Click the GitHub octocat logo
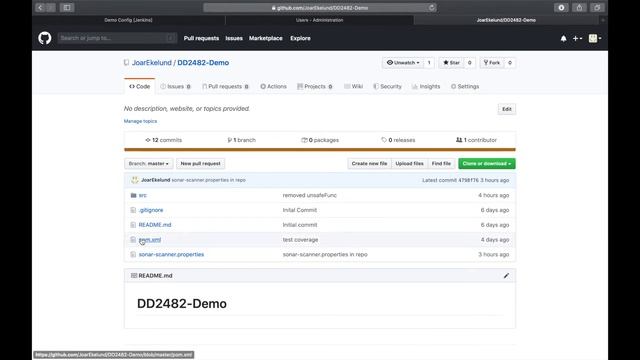 coord(45,38)
